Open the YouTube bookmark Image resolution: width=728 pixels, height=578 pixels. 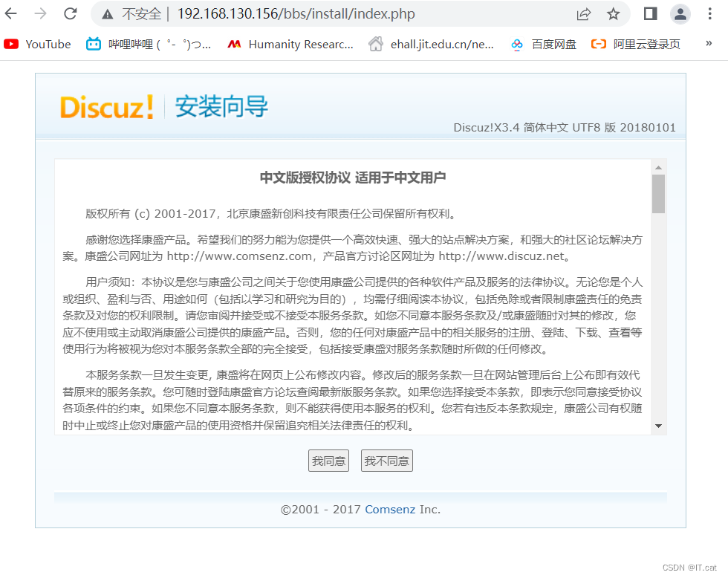pos(37,44)
